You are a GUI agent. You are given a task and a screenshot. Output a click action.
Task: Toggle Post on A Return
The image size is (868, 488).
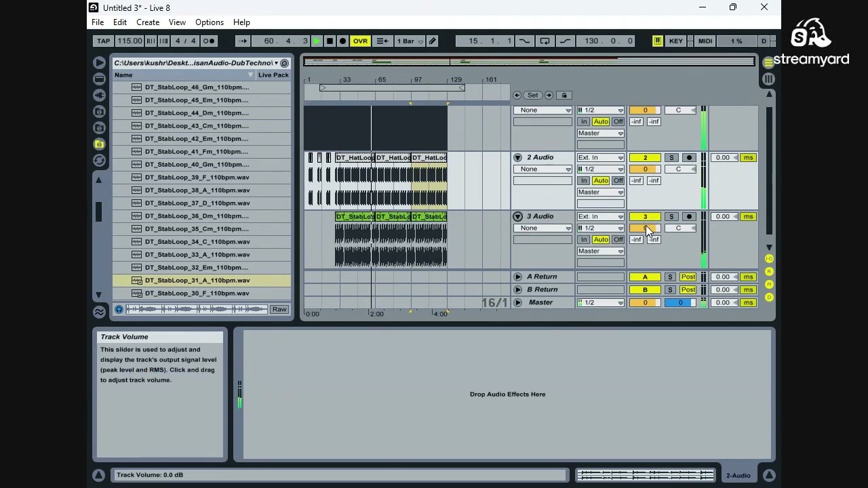click(x=688, y=277)
